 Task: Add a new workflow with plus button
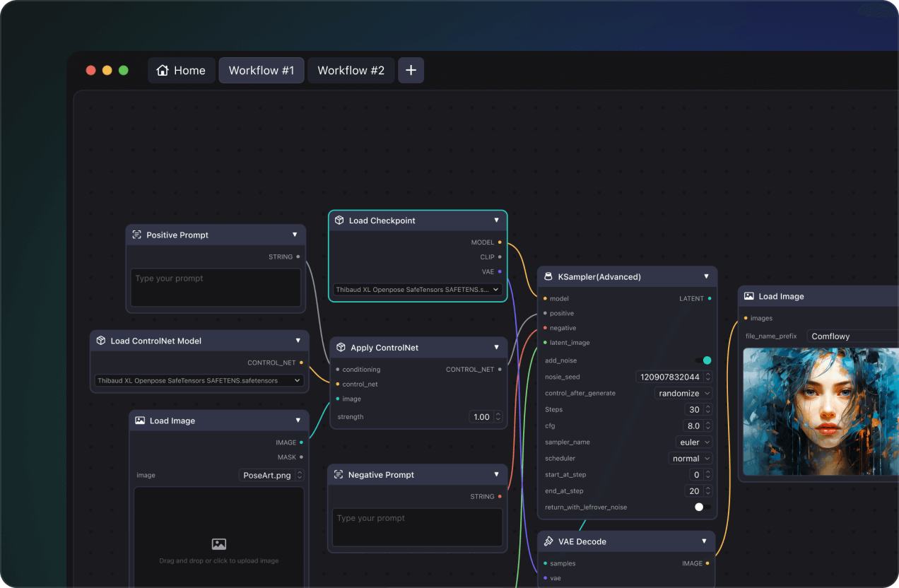pyautogui.click(x=411, y=71)
